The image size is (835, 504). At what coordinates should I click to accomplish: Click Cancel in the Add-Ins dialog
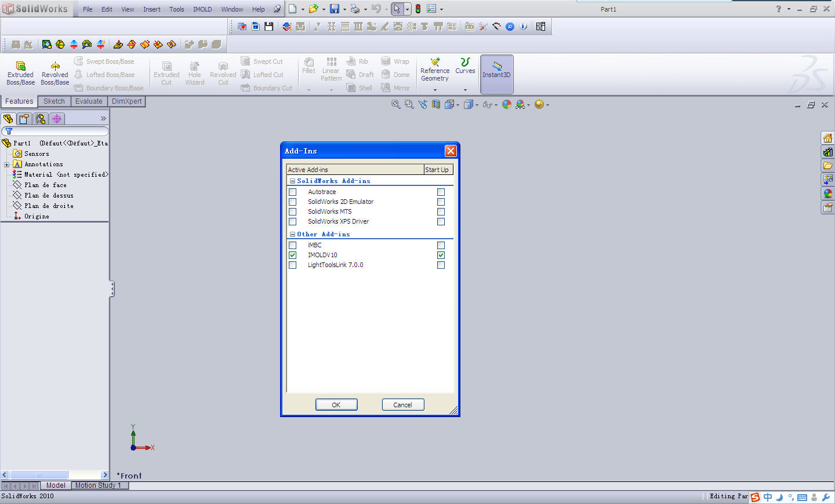point(403,405)
